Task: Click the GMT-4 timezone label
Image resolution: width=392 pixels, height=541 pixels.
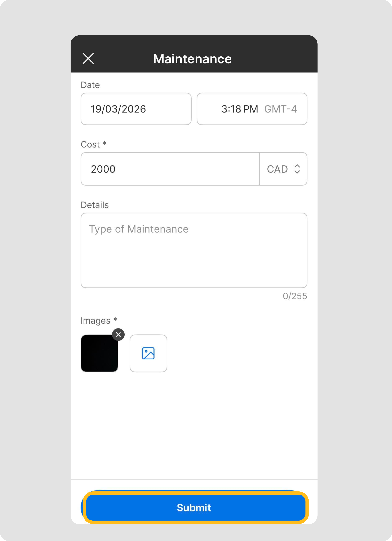Action: tap(280, 109)
